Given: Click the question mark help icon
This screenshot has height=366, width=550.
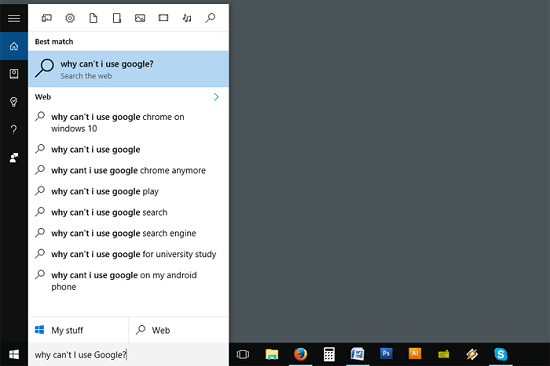Looking at the screenshot, I should click(14, 130).
